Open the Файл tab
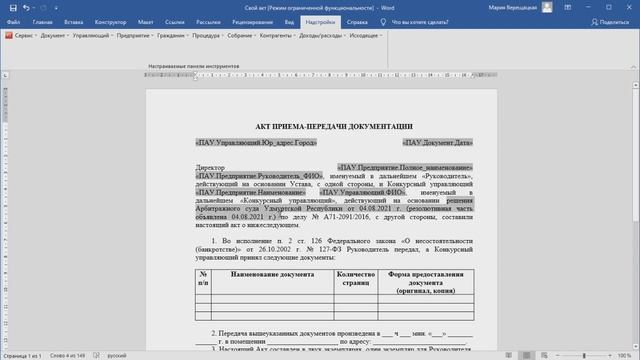Image resolution: width=640 pixels, height=360 pixels. coord(13,22)
